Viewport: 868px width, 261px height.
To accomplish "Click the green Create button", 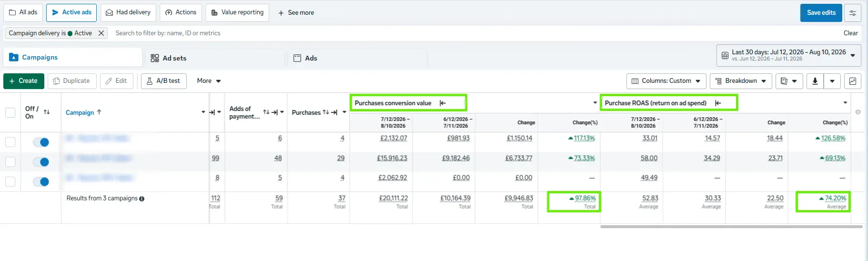I will pyautogui.click(x=23, y=81).
